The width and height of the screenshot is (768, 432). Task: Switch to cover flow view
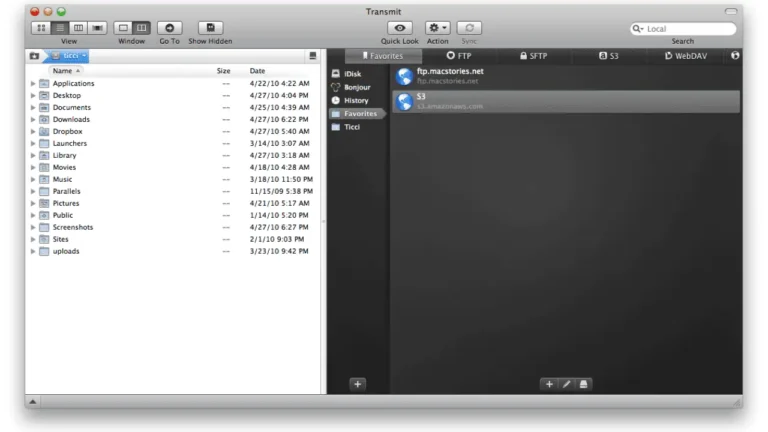(97, 28)
